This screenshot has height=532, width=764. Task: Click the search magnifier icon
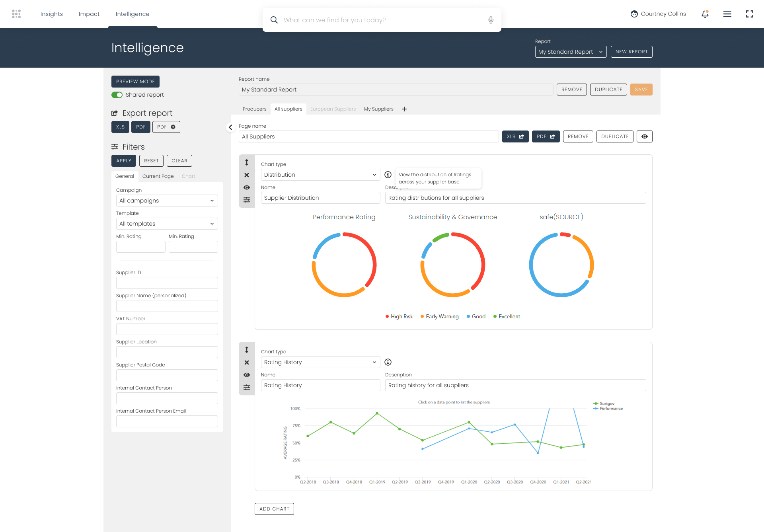pyautogui.click(x=274, y=20)
